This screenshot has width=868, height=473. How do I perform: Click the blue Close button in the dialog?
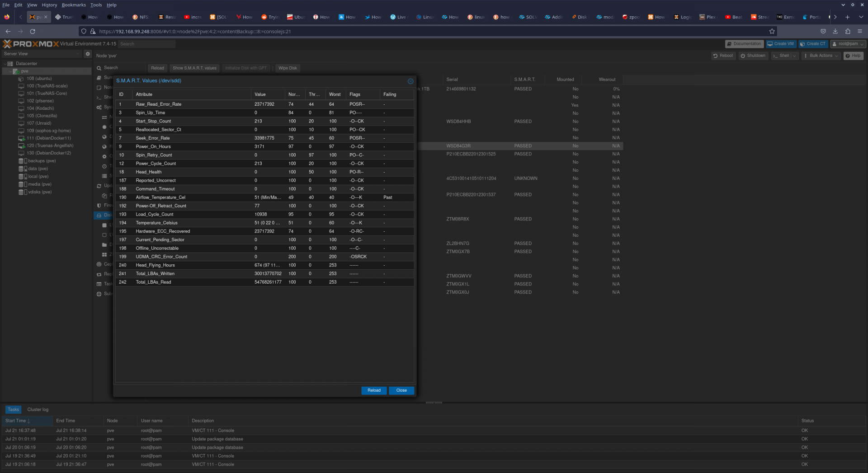(401, 390)
